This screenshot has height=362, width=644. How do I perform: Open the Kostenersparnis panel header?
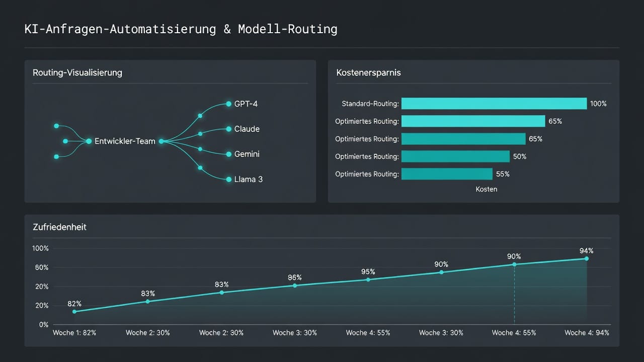[369, 73]
